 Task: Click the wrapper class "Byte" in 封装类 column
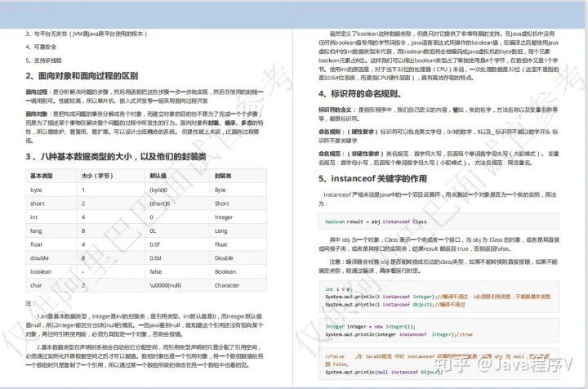[220, 190]
